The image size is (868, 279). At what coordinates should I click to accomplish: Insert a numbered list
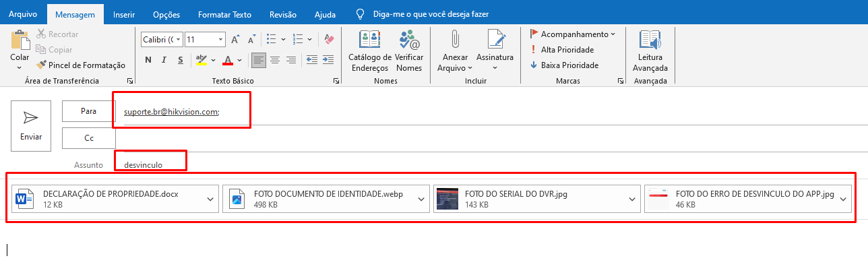(x=298, y=40)
